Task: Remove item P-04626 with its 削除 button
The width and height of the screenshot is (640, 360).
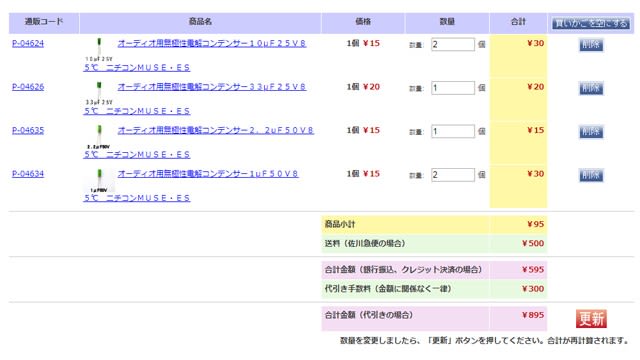Action: pyautogui.click(x=591, y=88)
